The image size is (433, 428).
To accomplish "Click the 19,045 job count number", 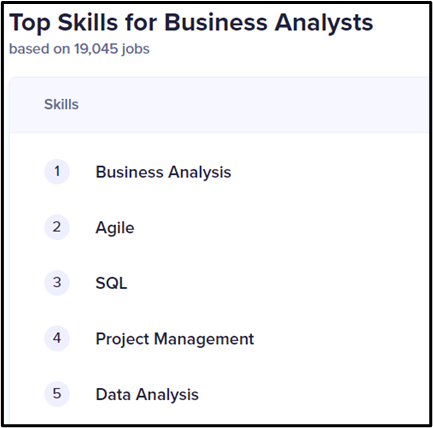I will pos(96,49).
